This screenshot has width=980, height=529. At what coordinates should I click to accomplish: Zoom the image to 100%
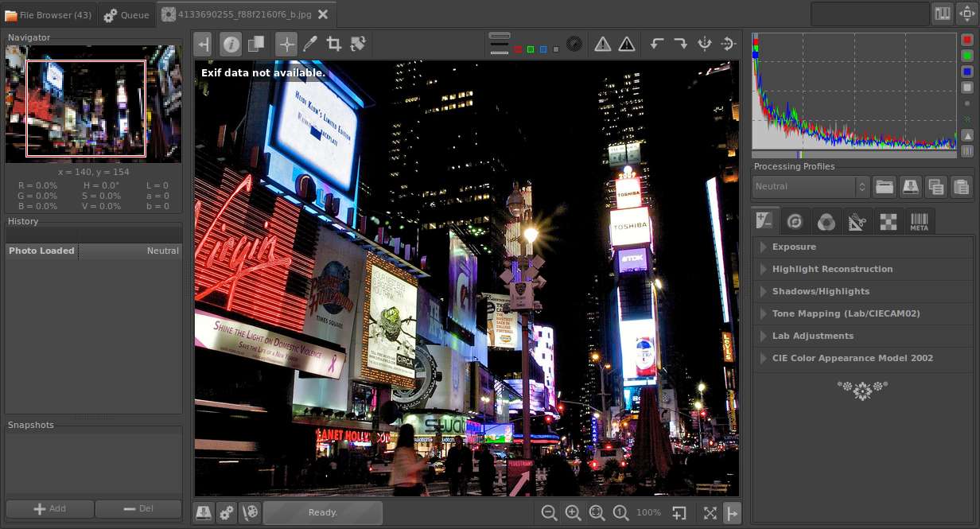tap(621, 513)
